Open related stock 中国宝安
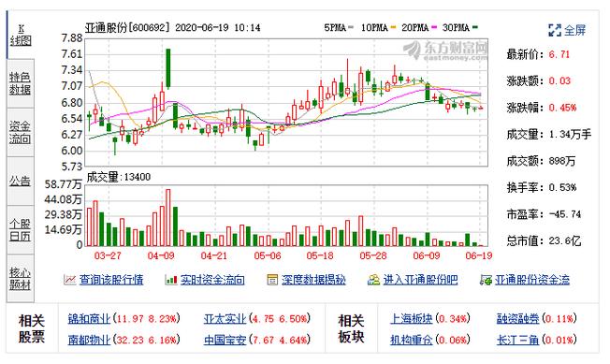Screen dimensions: 610x364 pos(225,340)
